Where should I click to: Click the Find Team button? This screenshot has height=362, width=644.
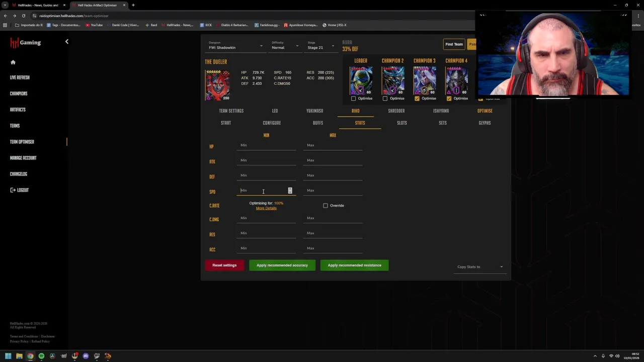454,44
